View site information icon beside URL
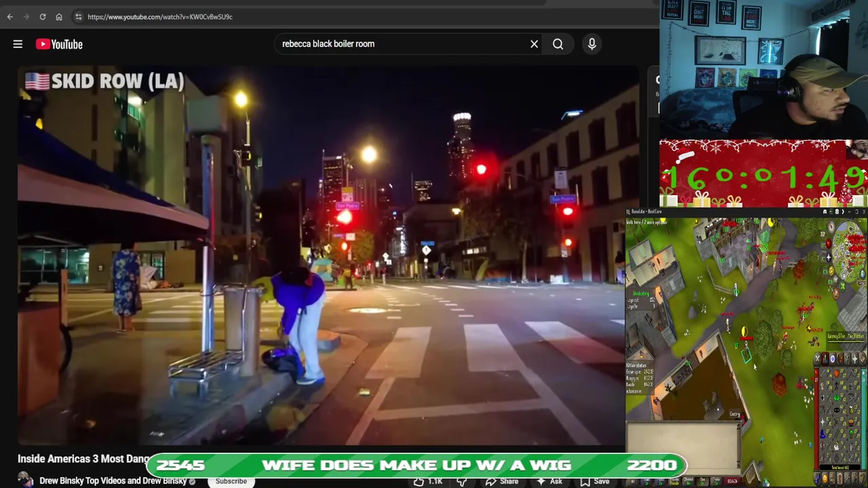 click(x=79, y=17)
